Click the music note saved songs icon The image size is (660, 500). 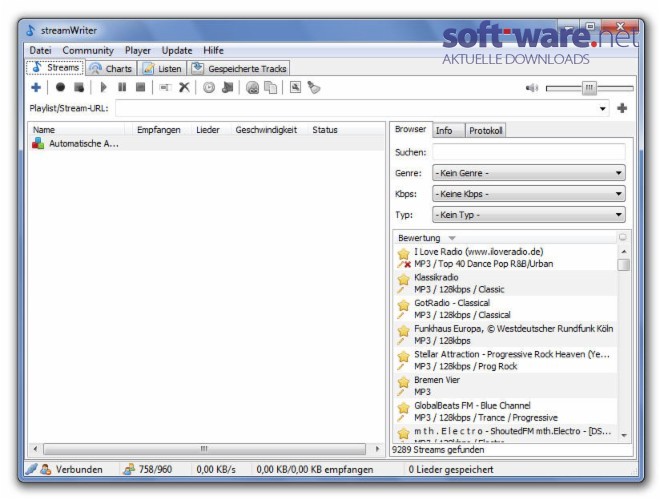(x=228, y=88)
